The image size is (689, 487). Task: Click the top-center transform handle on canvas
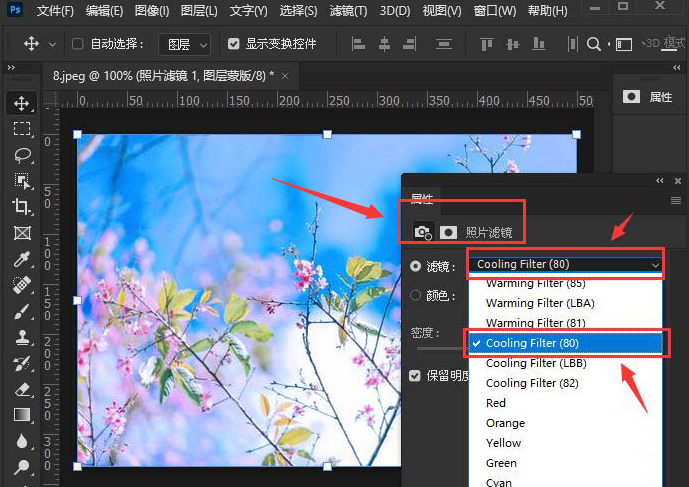[x=327, y=134]
